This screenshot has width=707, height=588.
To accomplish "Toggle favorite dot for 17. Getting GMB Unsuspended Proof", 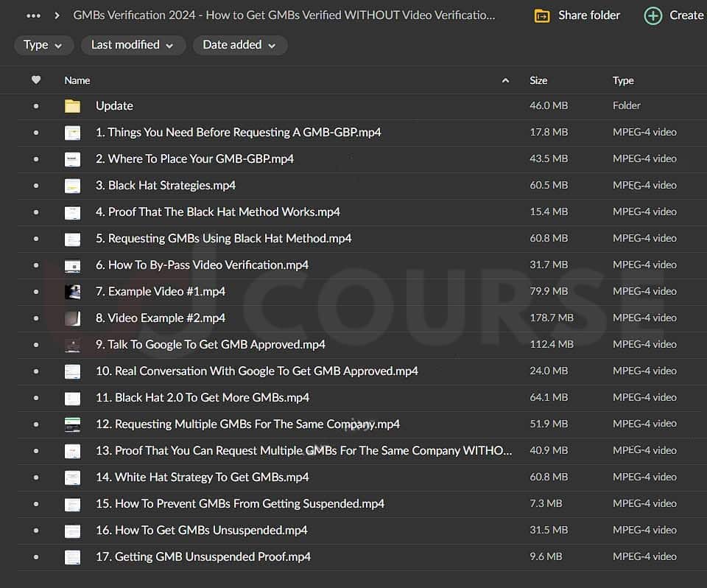I will point(36,557).
